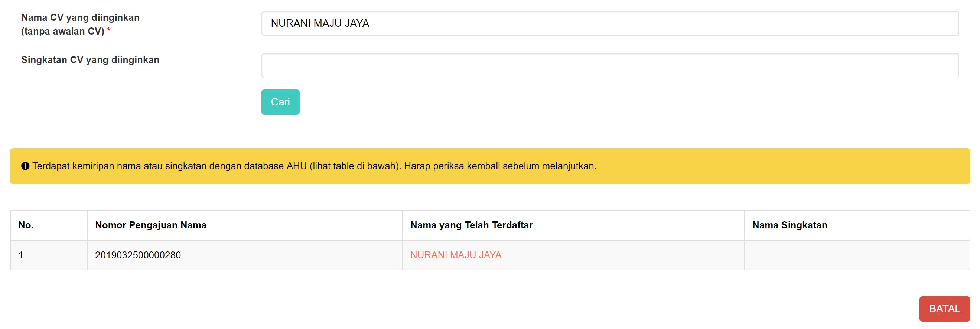
Task: Click red NURANI MAJU JAYA in table
Action: [x=456, y=255]
